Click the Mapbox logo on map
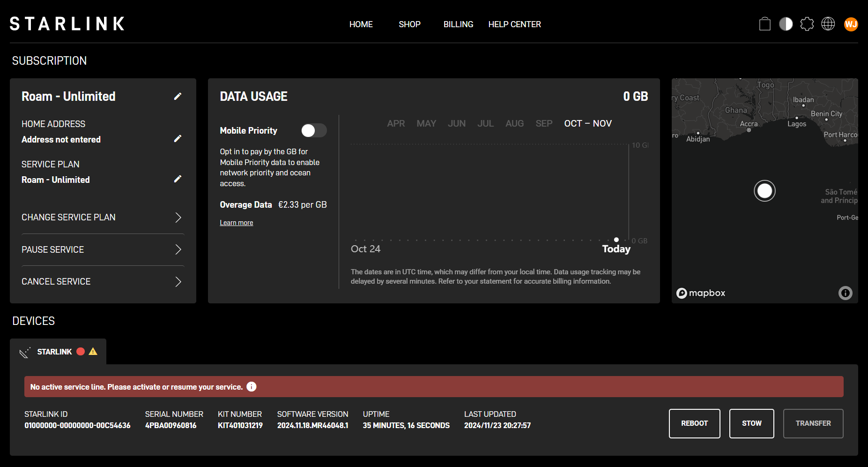The width and height of the screenshot is (868, 467). tap(701, 293)
